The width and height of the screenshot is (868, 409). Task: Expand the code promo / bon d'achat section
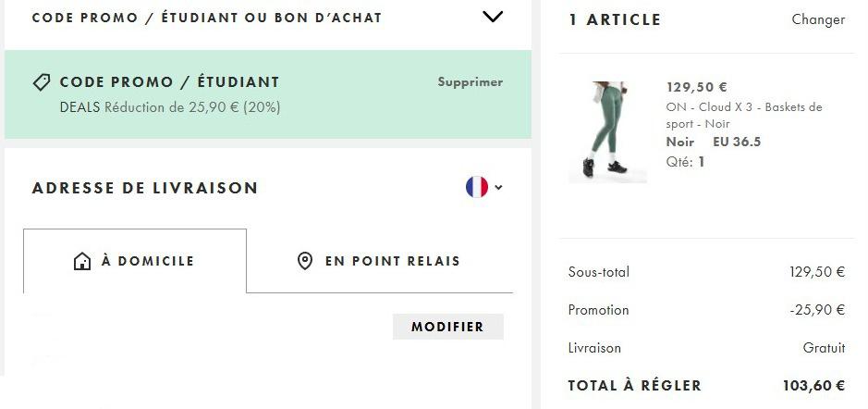(x=493, y=17)
